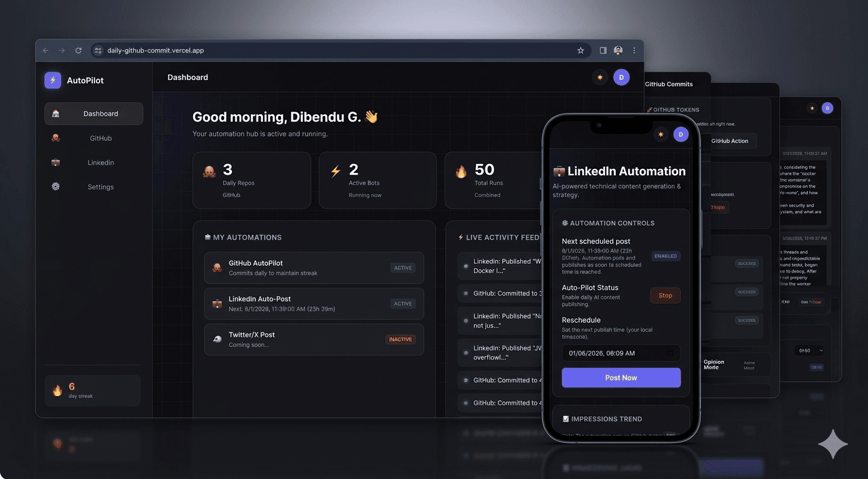Open the Linkedin Auto-Post automation row
Viewport: 868px width, 479px height.
pyautogui.click(x=314, y=304)
